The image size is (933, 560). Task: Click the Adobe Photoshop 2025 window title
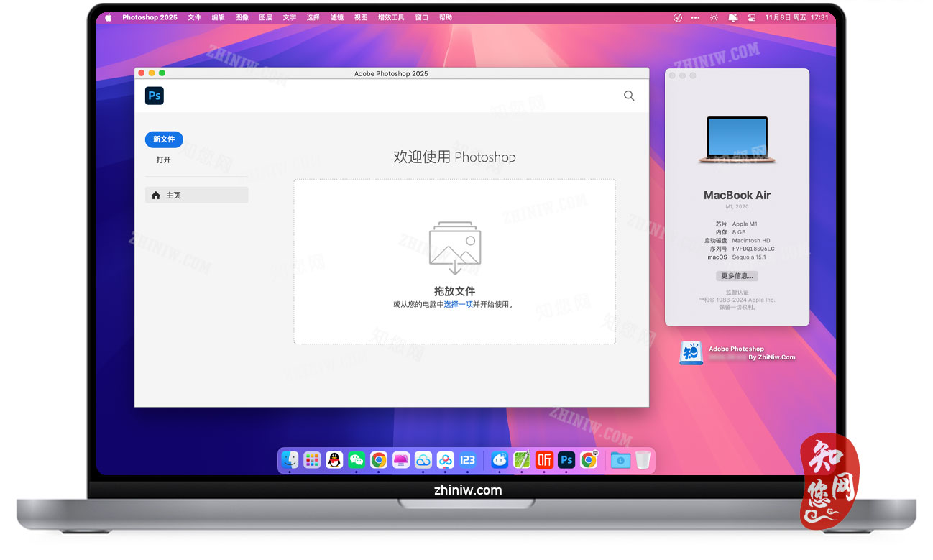tap(391, 73)
